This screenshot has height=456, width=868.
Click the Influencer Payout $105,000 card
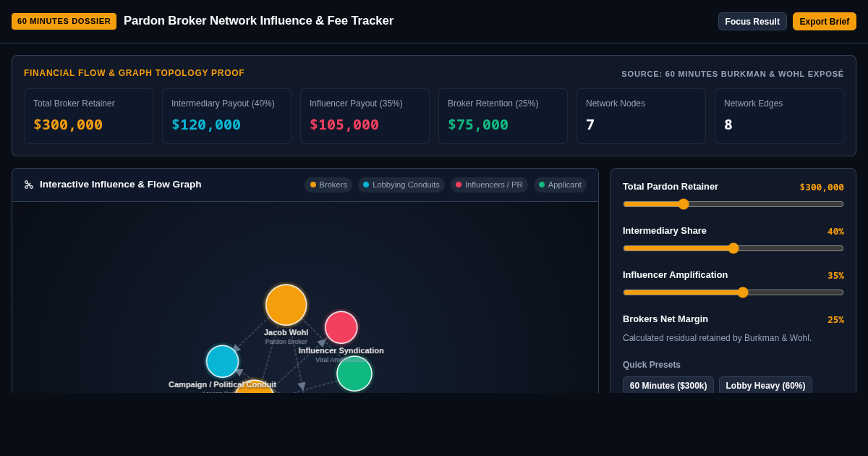pos(365,116)
